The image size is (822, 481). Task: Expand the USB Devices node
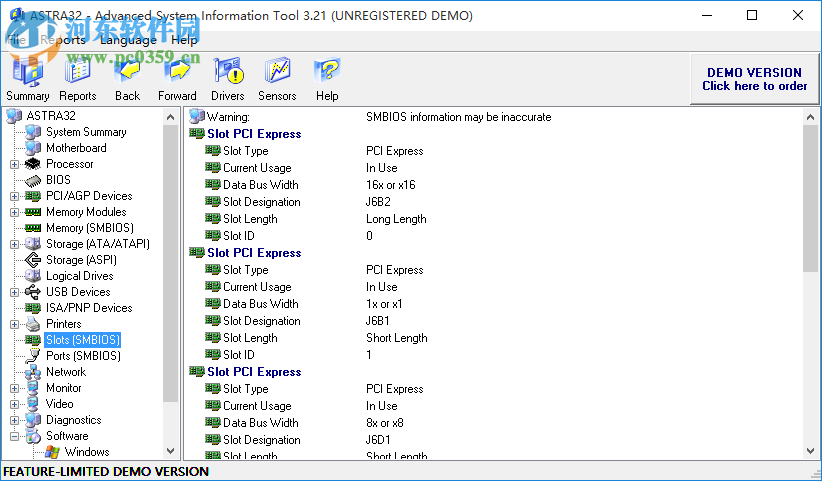coord(15,292)
